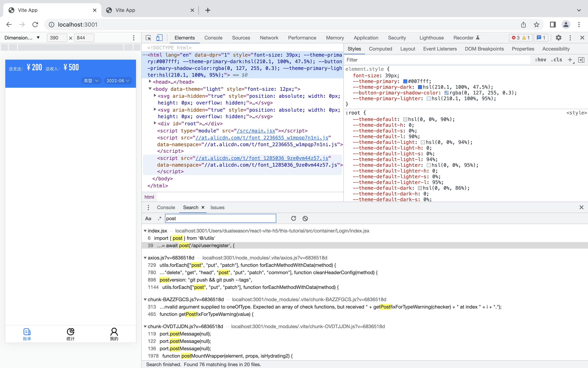Toggle the device toolbar icon
This screenshot has height=368, width=588.
(159, 38)
